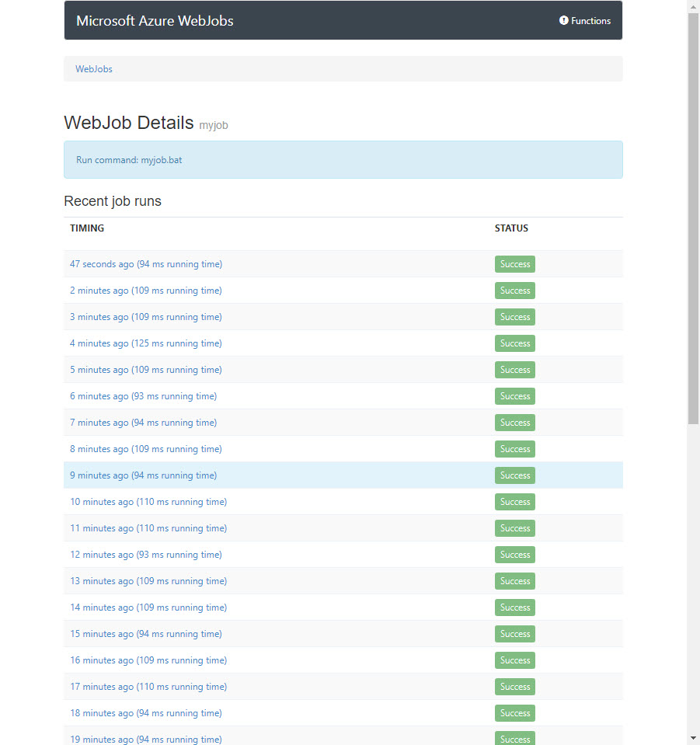Open the 12 minutes ago job run

[146, 555]
